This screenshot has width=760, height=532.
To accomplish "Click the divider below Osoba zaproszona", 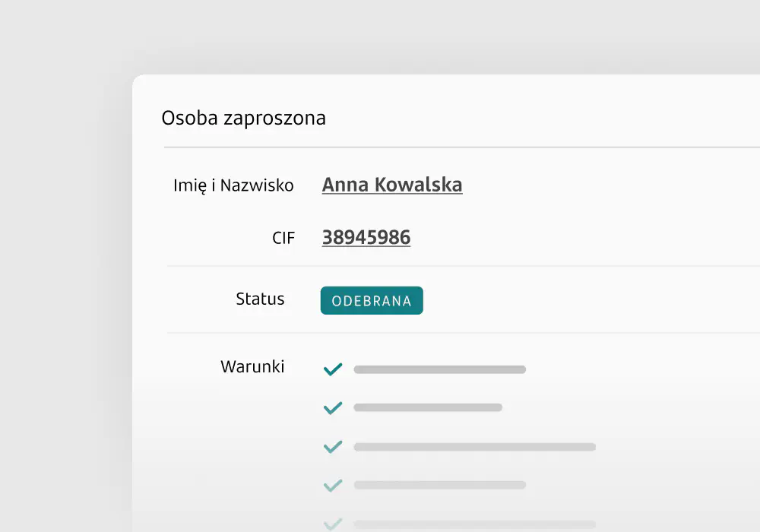I will tap(456, 147).
